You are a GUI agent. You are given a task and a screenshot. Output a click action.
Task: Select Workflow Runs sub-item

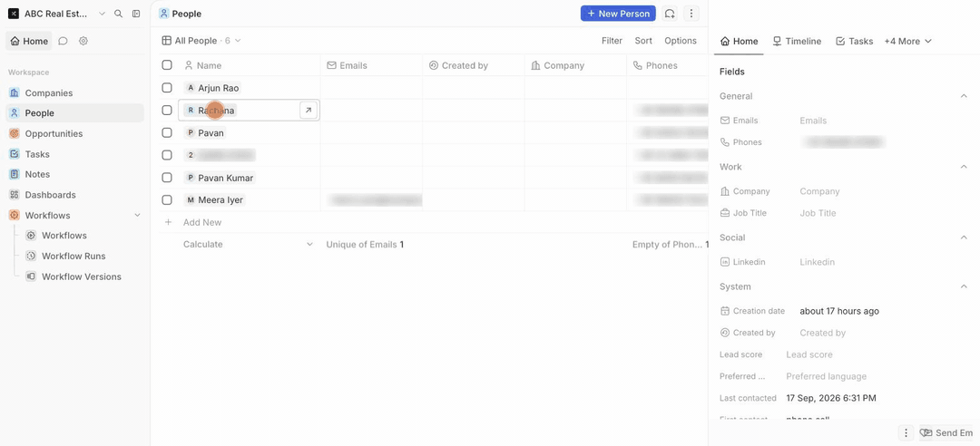coord(73,257)
